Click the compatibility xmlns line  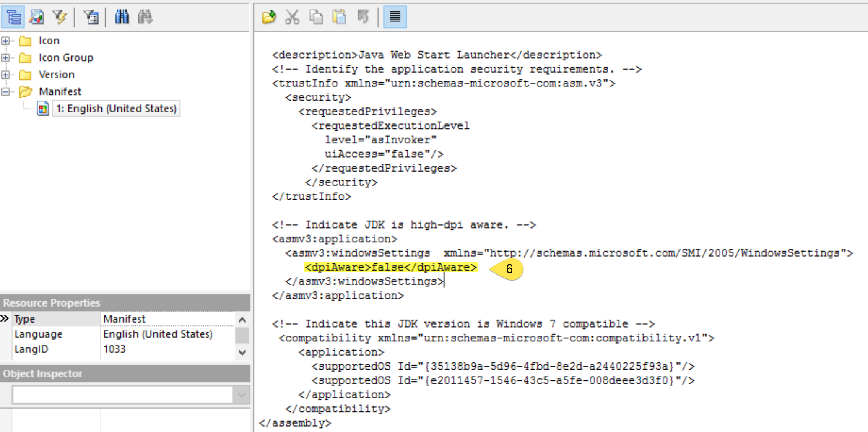[496, 338]
